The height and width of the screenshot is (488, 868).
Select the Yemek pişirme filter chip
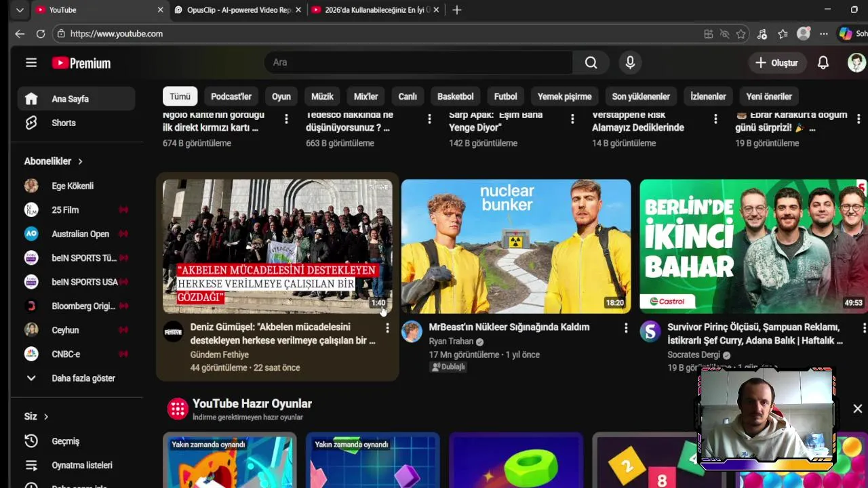point(565,96)
